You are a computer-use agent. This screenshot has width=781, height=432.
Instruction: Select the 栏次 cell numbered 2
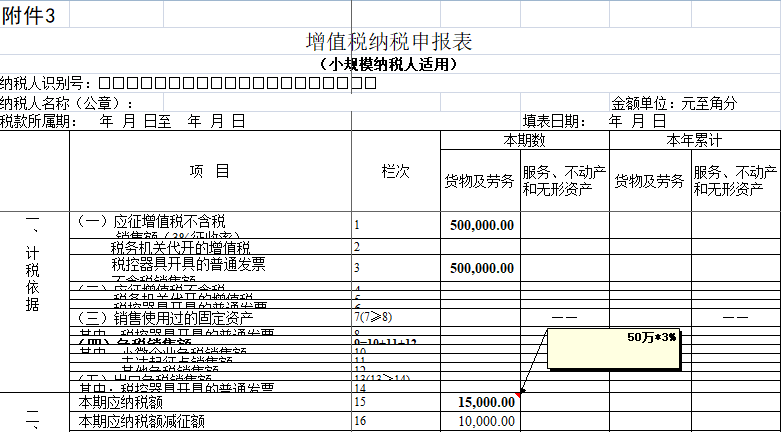click(395, 247)
